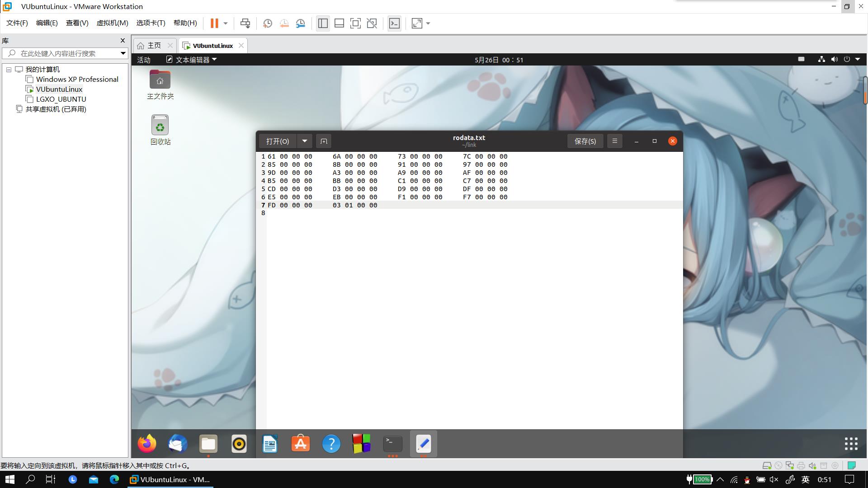Open the Windows notification center

pyautogui.click(x=850, y=479)
